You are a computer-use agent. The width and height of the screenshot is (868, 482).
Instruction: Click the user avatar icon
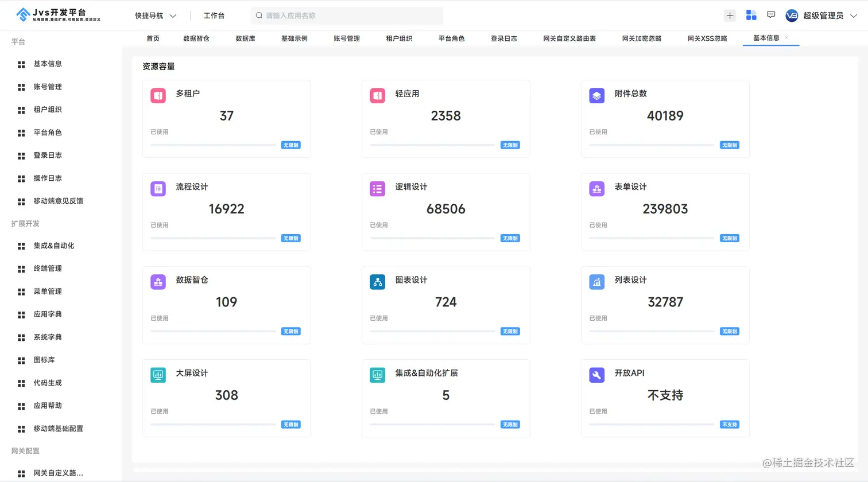[x=792, y=15]
